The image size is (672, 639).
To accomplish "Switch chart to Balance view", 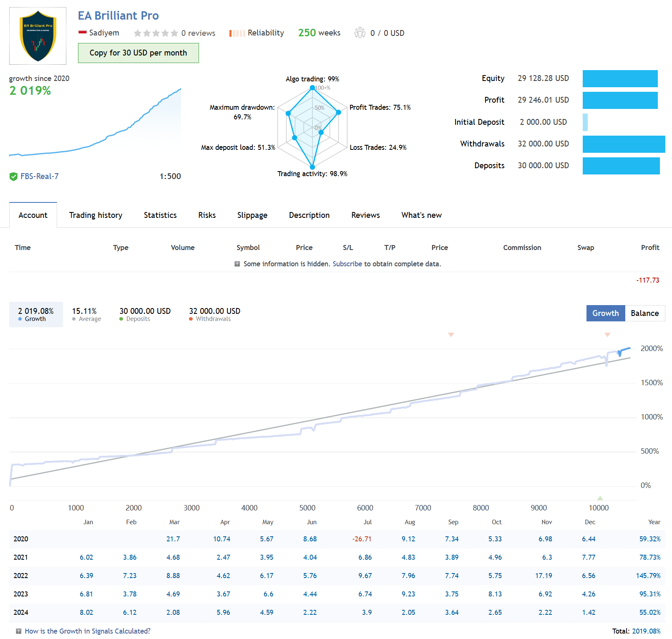I will [x=644, y=313].
